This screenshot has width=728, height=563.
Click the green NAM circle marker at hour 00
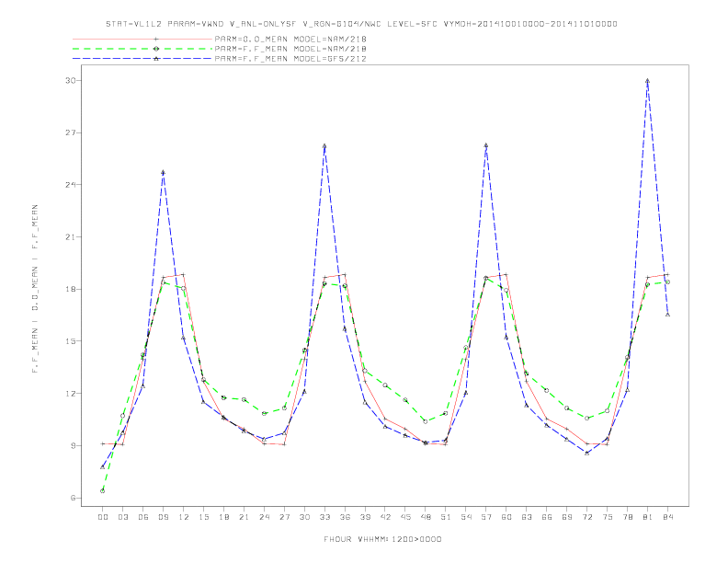(103, 491)
